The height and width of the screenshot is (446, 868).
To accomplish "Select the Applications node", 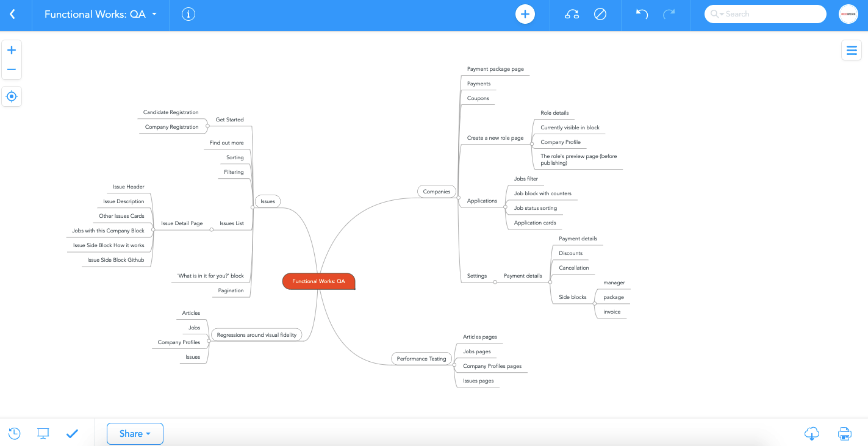I will point(482,201).
